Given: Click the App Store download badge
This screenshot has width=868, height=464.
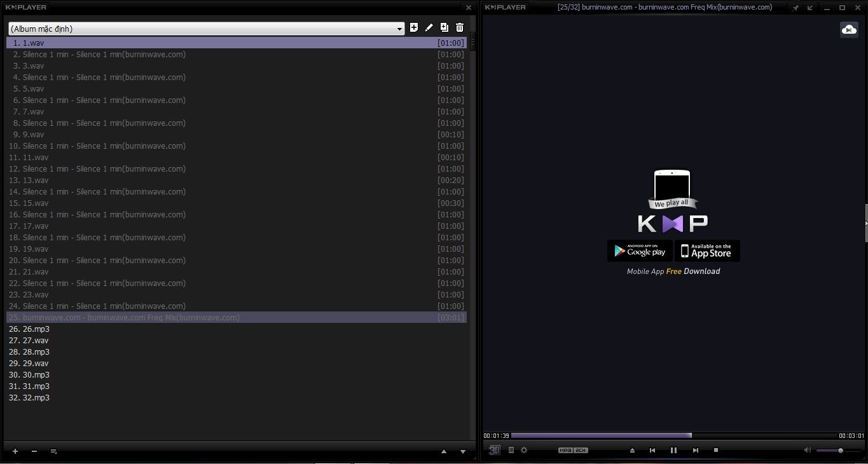Looking at the screenshot, I should pos(707,251).
